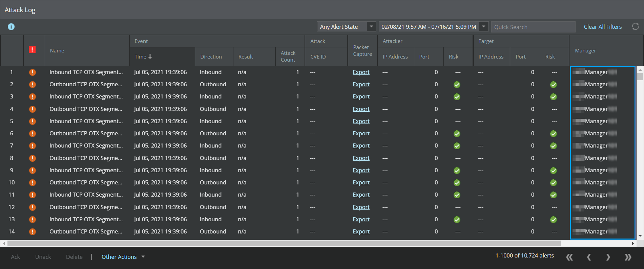Refresh the attack log list
Screen dimensions: 644x269
pyautogui.click(x=635, y=27)
